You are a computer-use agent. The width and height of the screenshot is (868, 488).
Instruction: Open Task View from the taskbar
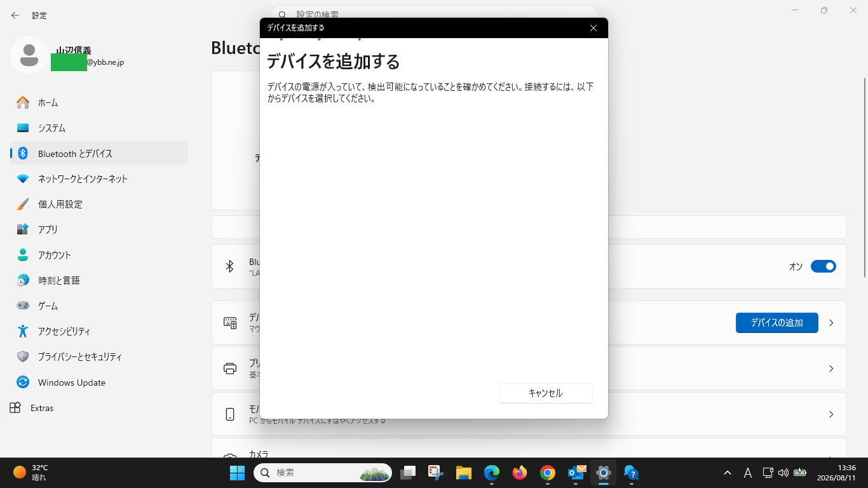pyautogui.click(x=407, y=473)
